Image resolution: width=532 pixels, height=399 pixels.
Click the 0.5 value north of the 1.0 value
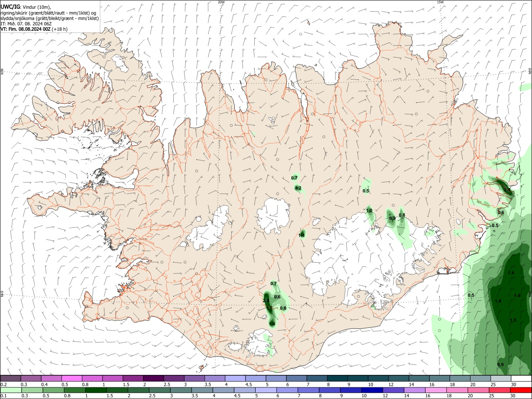click(x=366, y=191)
